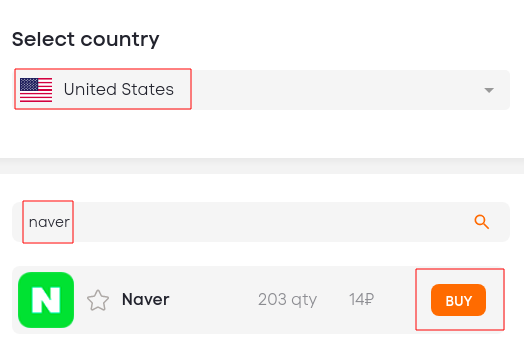
Task: Mark Naver as favorite with the star
Action: click(98, 301)
